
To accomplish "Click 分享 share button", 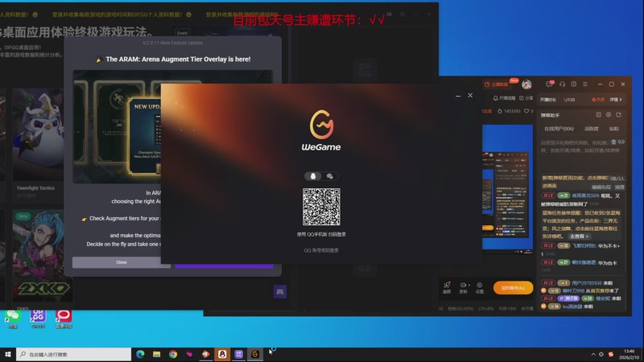I will (x=526, y=98).
